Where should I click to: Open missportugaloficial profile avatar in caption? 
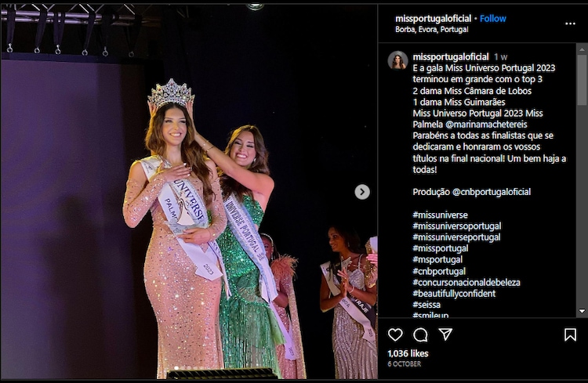(x=397, y=61)
